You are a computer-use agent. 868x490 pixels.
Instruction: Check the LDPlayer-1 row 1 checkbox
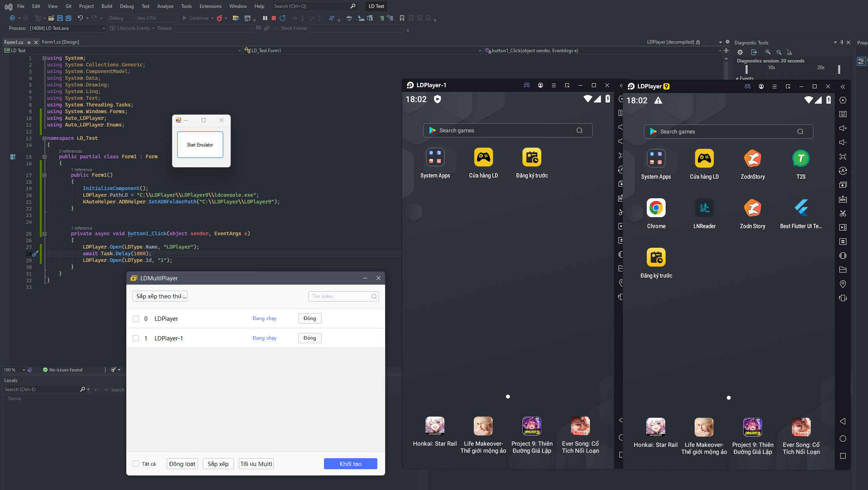tap(135, 338)
